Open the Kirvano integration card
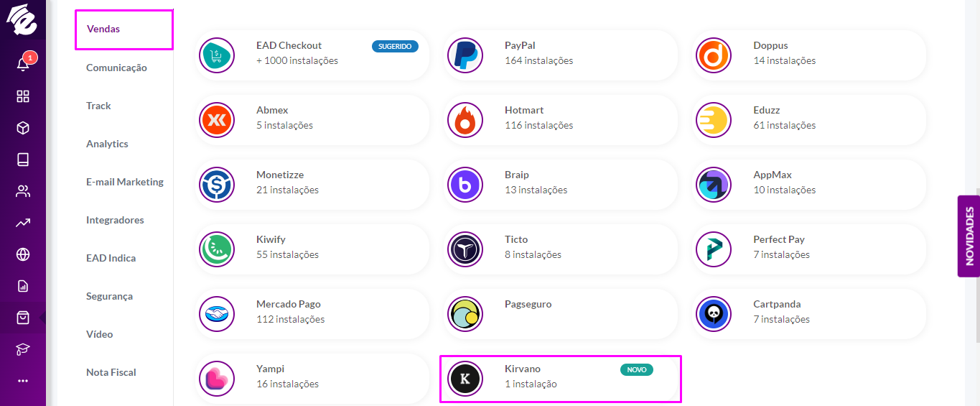980x406 pixels. 560,379
